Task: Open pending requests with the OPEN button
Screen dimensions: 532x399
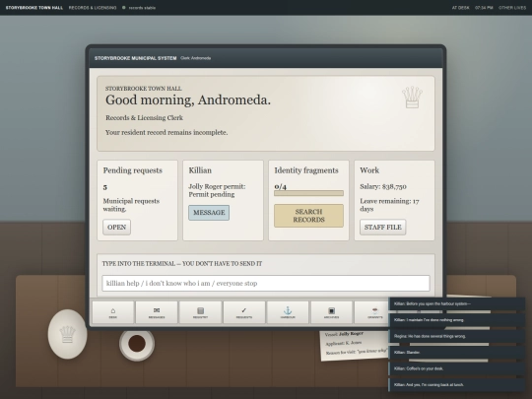Action: 116,227
